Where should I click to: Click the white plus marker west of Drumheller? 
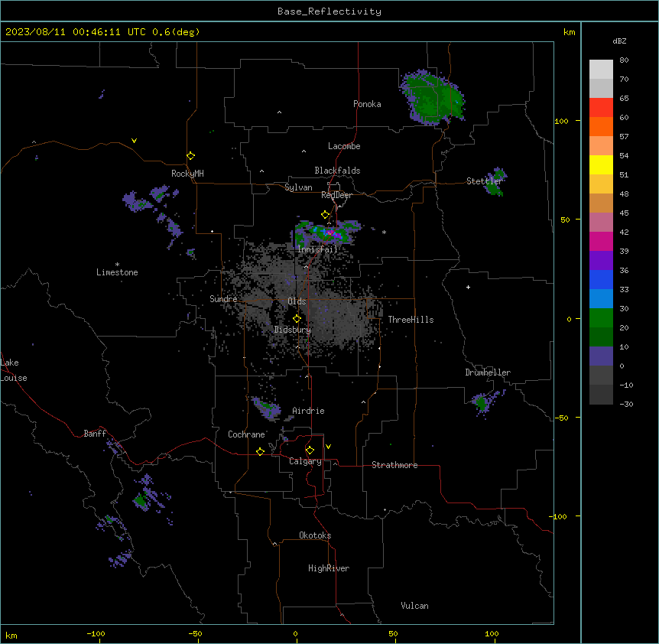tap(468, 287)
